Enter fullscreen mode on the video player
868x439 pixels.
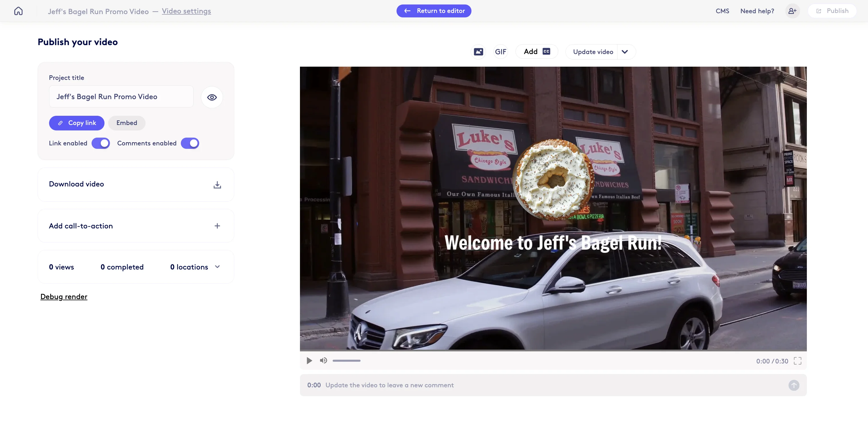click(x=797, y=361)
